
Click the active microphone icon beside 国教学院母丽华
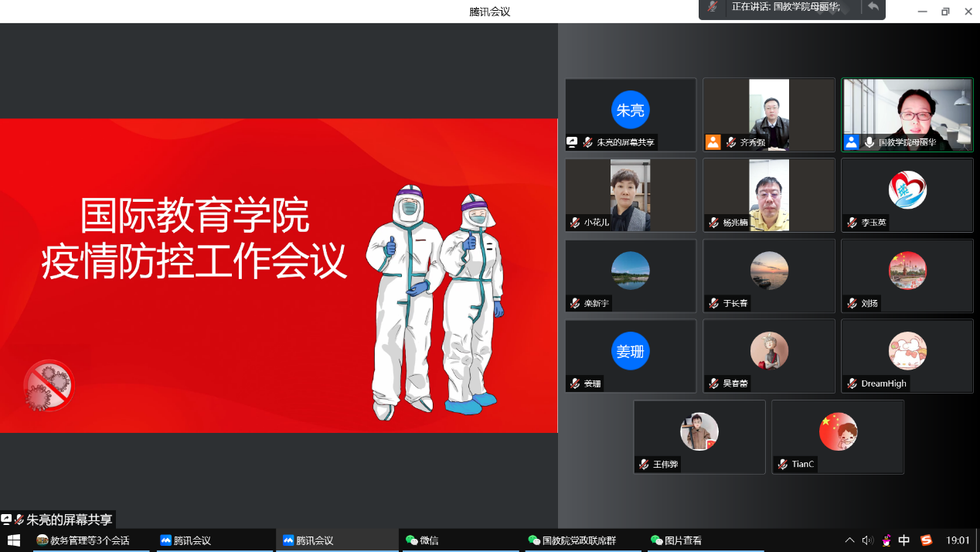869,142
